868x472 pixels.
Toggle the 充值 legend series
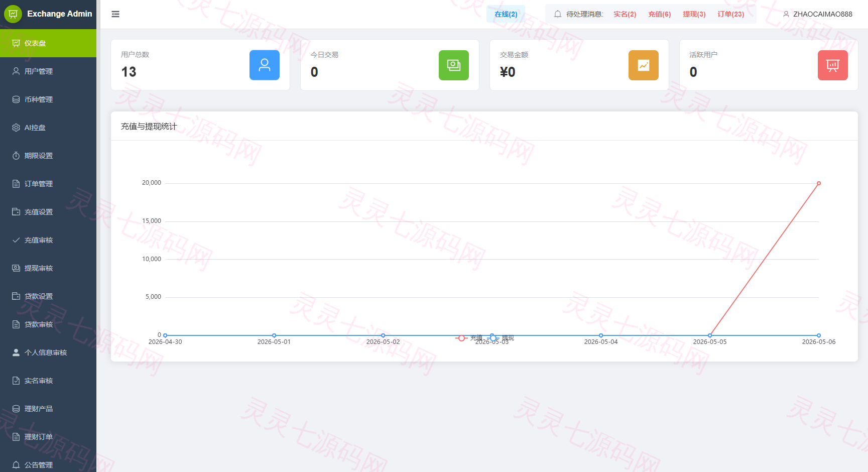click(x=469, y=338)
